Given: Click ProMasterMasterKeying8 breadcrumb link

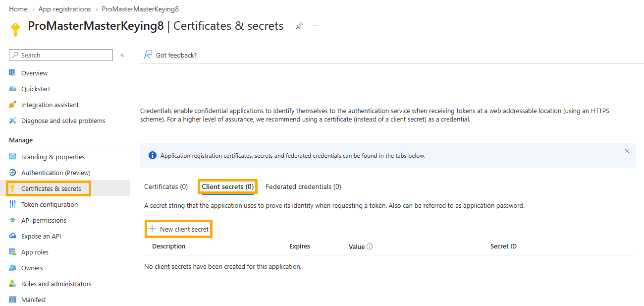Looking at the screenshot, I should (x=140, y=9).
